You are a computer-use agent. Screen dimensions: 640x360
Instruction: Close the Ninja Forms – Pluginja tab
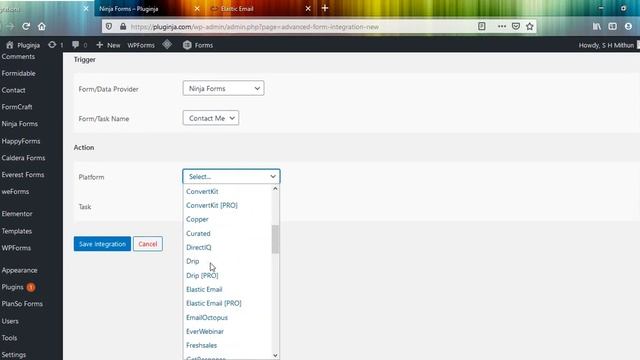coord(197,9)
